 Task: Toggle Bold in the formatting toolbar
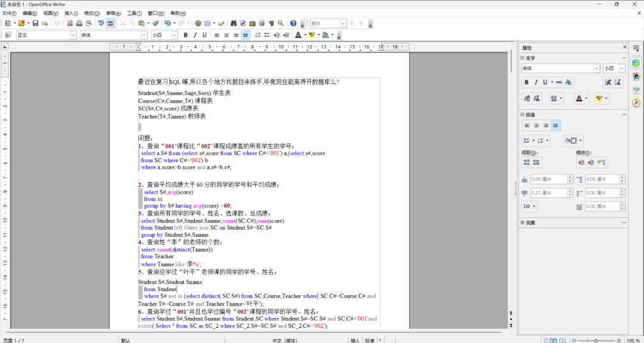(185, 35)
